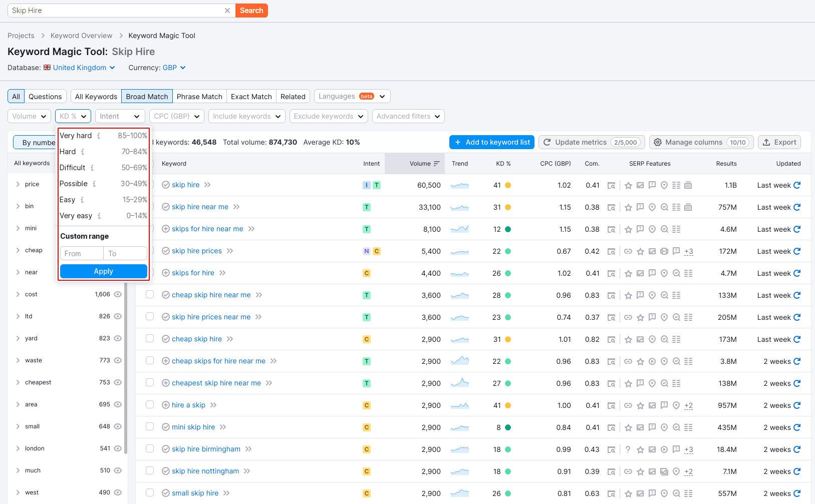Click the yellow KD dot for skip hire

point(508,185)
